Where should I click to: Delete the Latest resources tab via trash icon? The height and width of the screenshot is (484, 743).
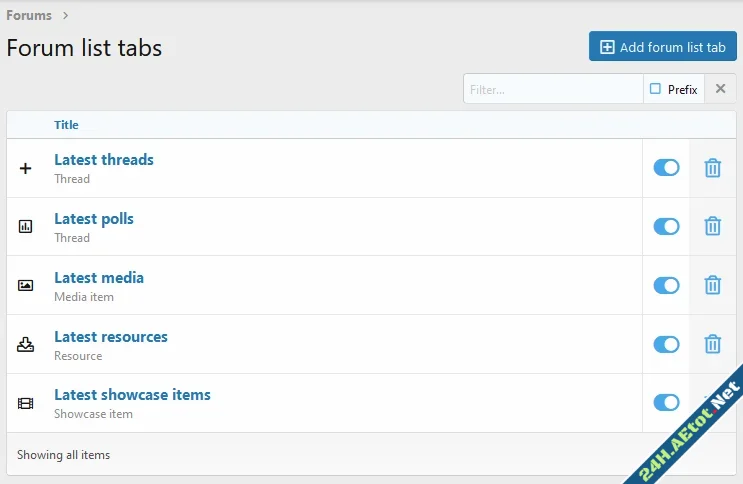712,345
